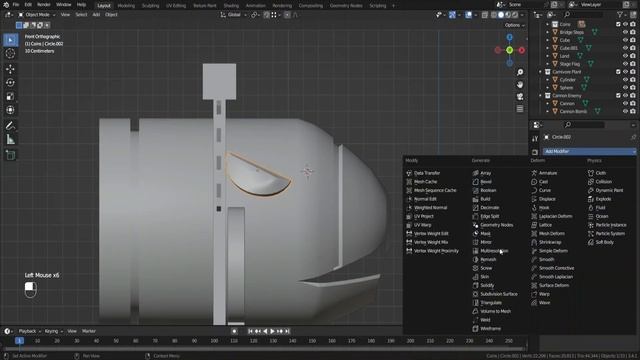Click the Tool properties tab icon
The height and width of the screenshot is (360, 640).
535,139
